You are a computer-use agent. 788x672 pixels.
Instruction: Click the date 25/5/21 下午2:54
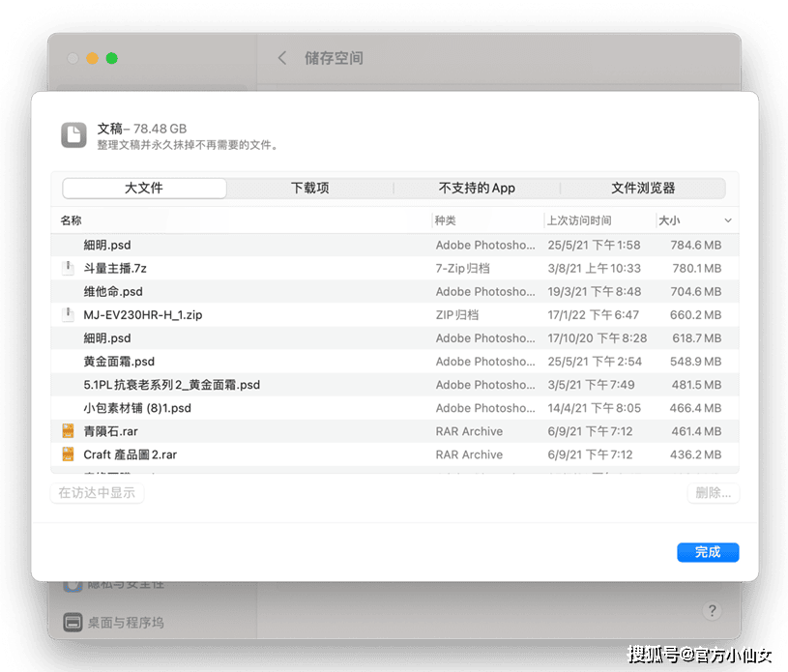pyautogui.click(x=595, y=362)
